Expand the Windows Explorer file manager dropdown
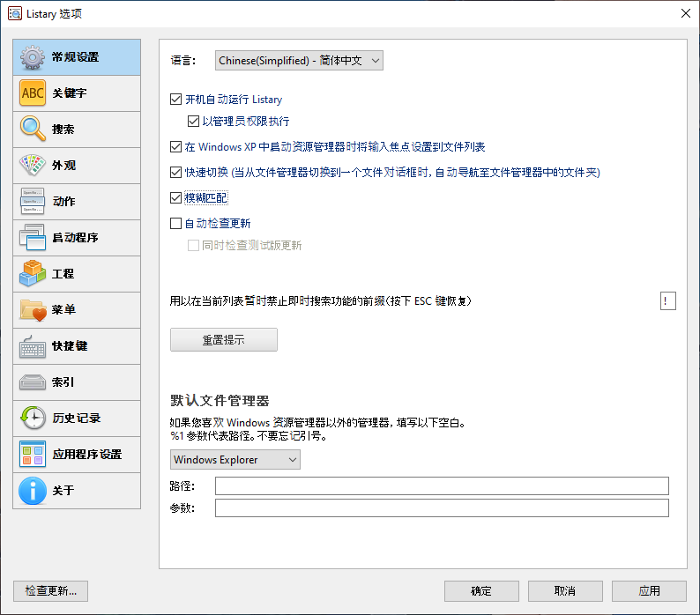Image resolution: width=700 pixels, height=615 pixels. tap(235, 460)
